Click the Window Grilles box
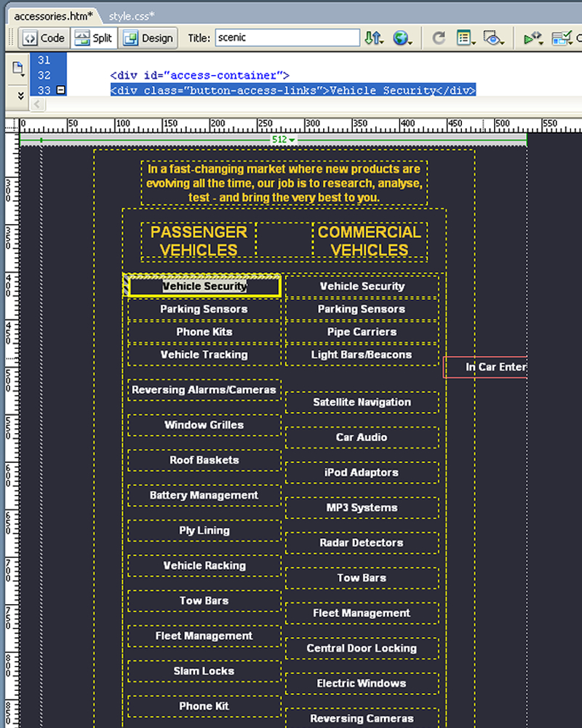 click(204, 425)
